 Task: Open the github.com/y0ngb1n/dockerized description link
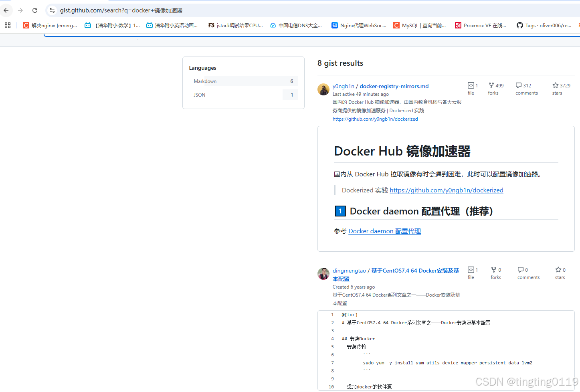[375, 119]
